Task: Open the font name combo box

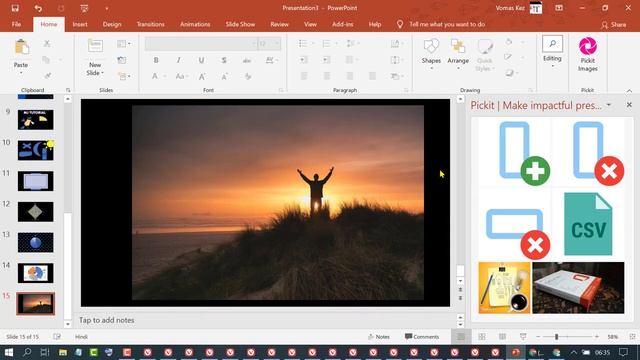Action: point(201,44)
